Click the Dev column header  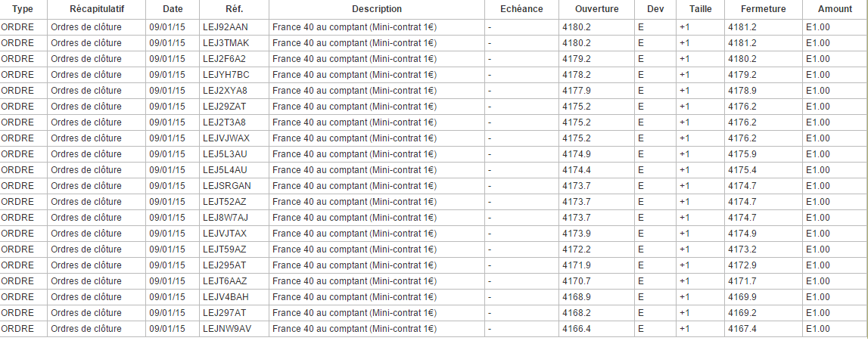(655, 9)
